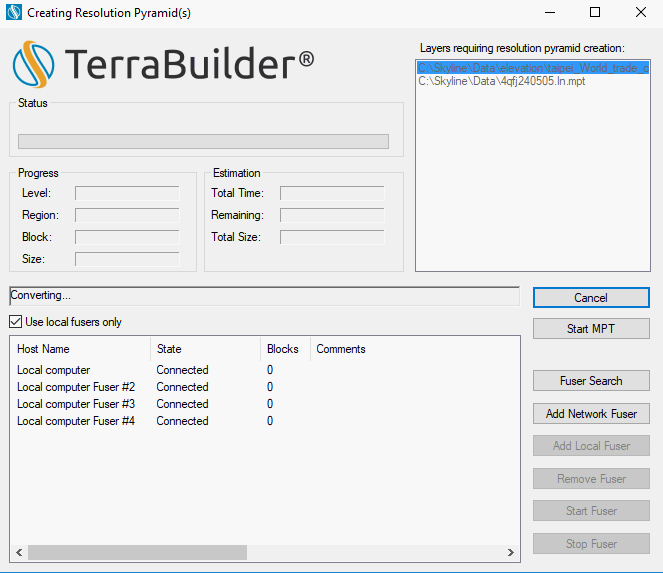Click the Region progress field
The height and width of the screenshot is (573, 663).
(127, 215)
